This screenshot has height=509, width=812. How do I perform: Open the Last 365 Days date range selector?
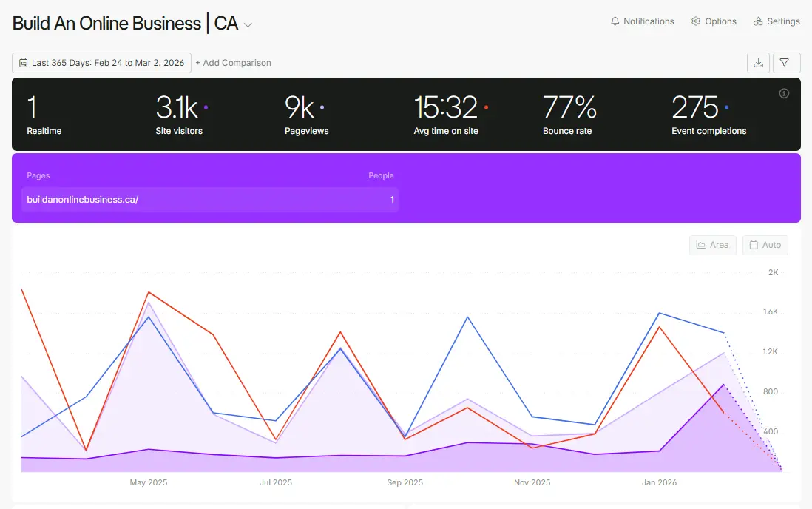pos(101,63)
